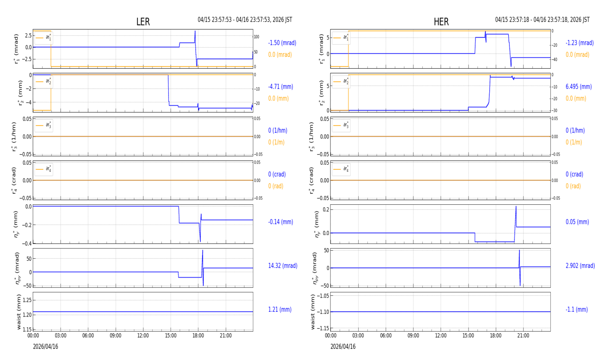The image size is (595, 364).
Task: Click the orange 0.0 (mm) value in LER
Action: coord(279,99)
